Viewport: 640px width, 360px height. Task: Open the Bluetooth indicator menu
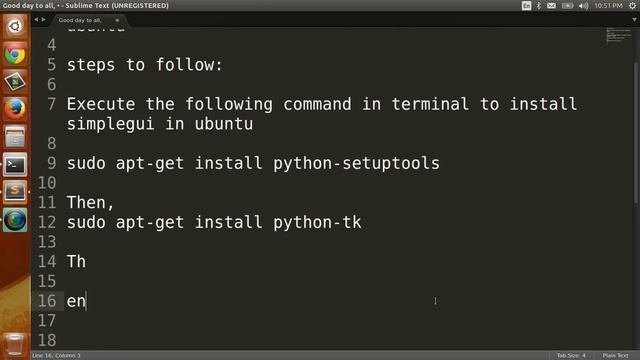coord(539,6)
